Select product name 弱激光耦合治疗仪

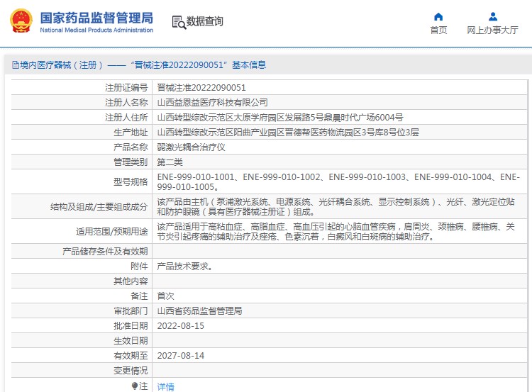tap(191, 147)
